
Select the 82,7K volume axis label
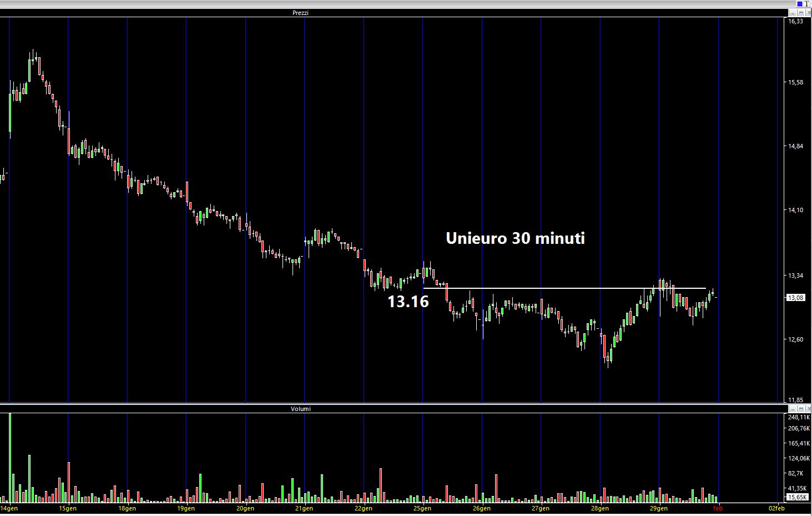tap(796, 473)
